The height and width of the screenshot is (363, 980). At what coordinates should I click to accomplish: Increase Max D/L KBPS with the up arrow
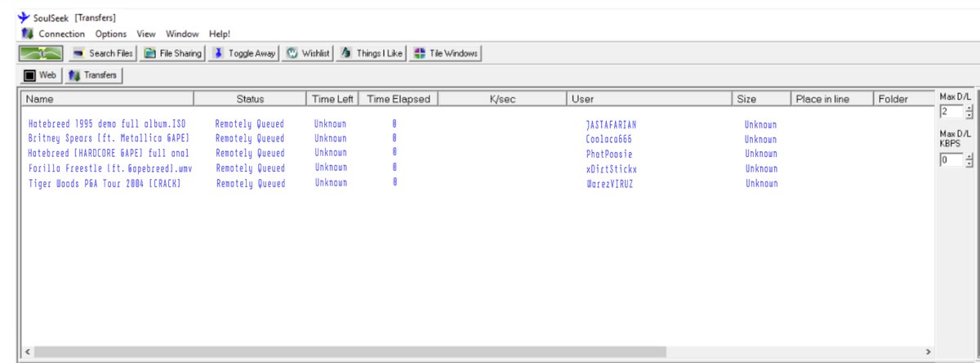click(x=969, y=157)
